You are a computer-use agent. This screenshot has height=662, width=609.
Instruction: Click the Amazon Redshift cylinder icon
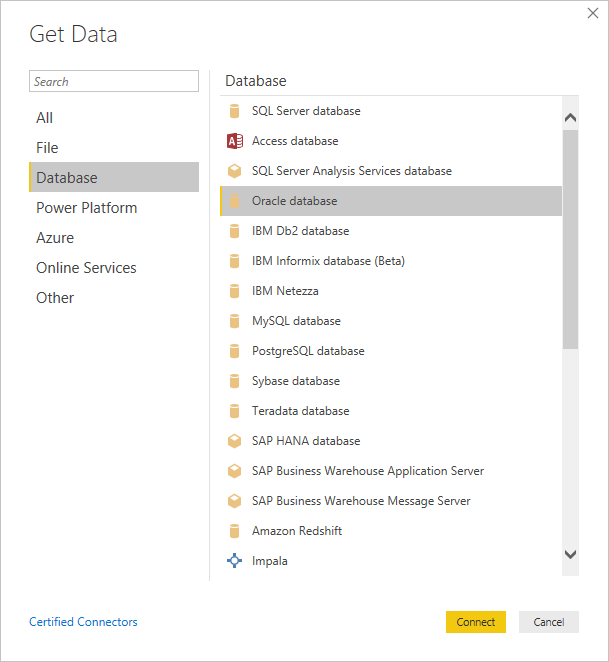235,531
